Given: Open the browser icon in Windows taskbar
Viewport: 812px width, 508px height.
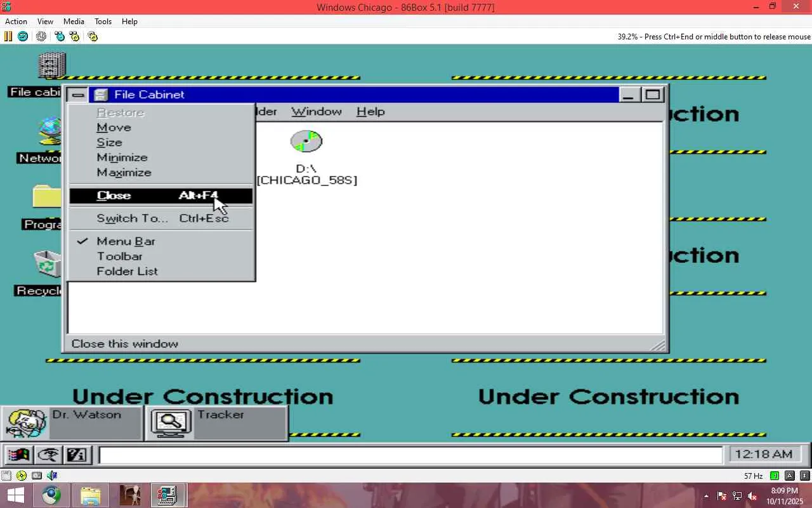Looking at the screenshot, I should 52,495.
